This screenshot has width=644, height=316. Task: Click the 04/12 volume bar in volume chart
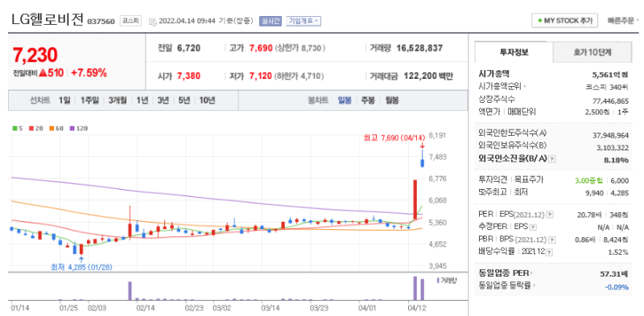coord(415,289)
